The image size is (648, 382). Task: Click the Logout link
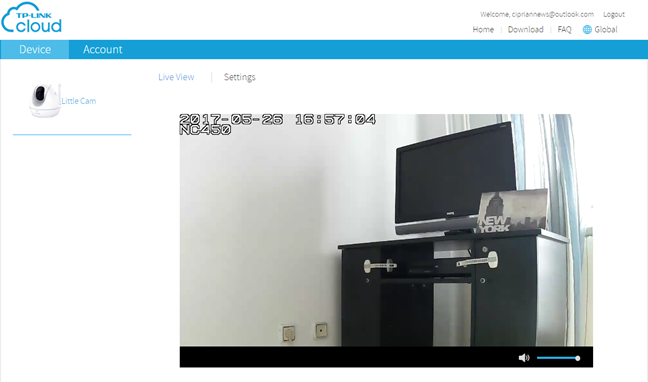(614, 14)
